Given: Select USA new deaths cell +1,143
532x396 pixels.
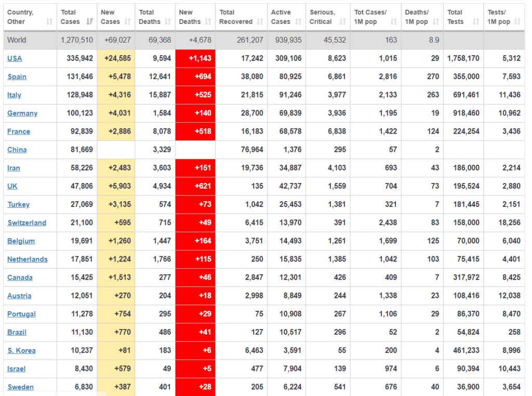Looking at the screenshot, I should pos(195,58).
